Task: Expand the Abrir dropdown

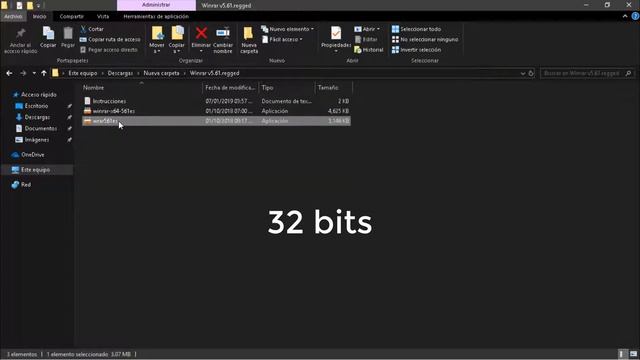Action: pos(367,29)
